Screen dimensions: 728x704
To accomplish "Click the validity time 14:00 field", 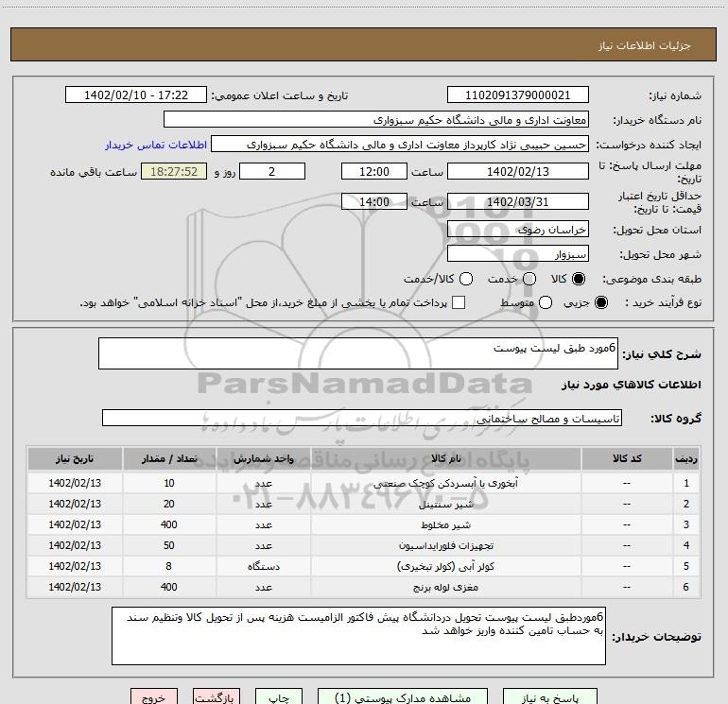I will 374,201.
